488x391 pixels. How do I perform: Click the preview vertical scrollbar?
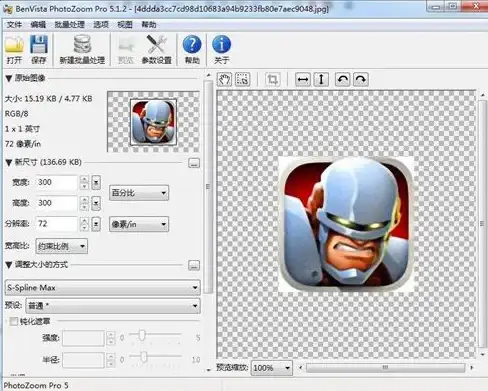coord(482,224)
